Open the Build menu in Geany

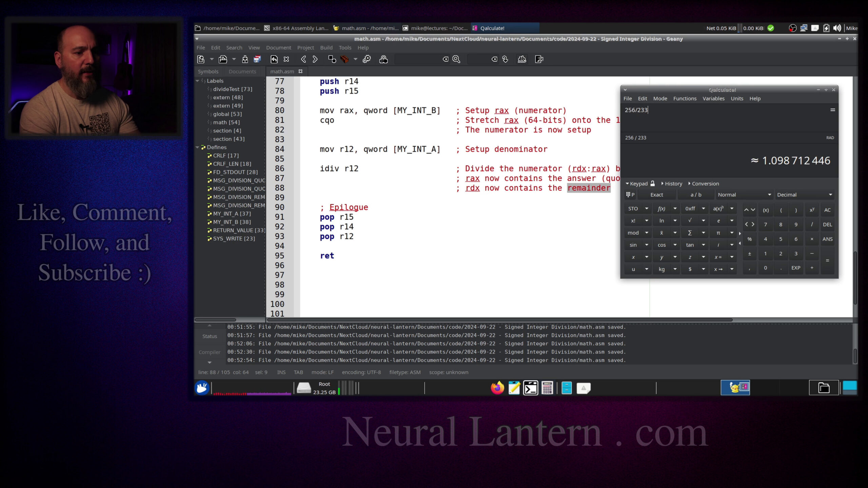click(326, 48)
